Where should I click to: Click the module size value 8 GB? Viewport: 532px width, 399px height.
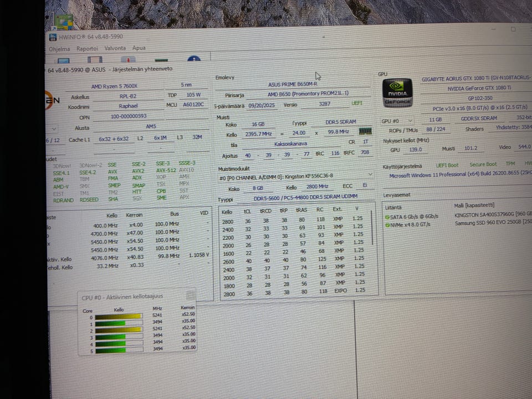[x=258, y=188]
